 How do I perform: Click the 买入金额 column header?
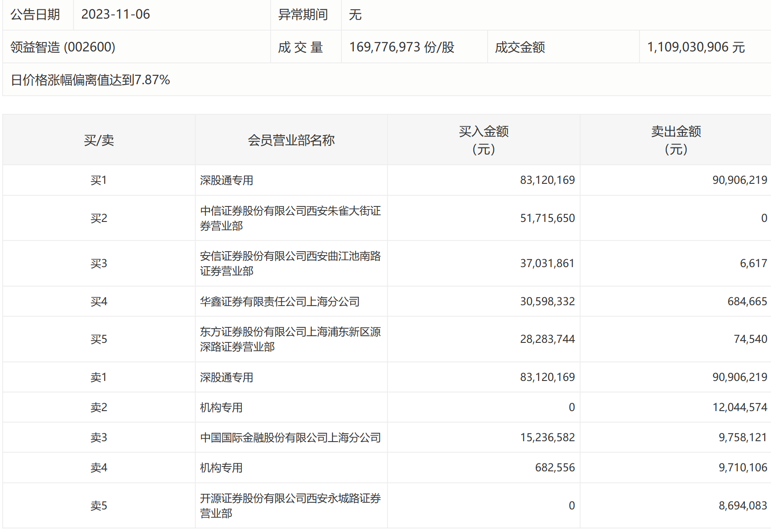(x=484, y=140)
